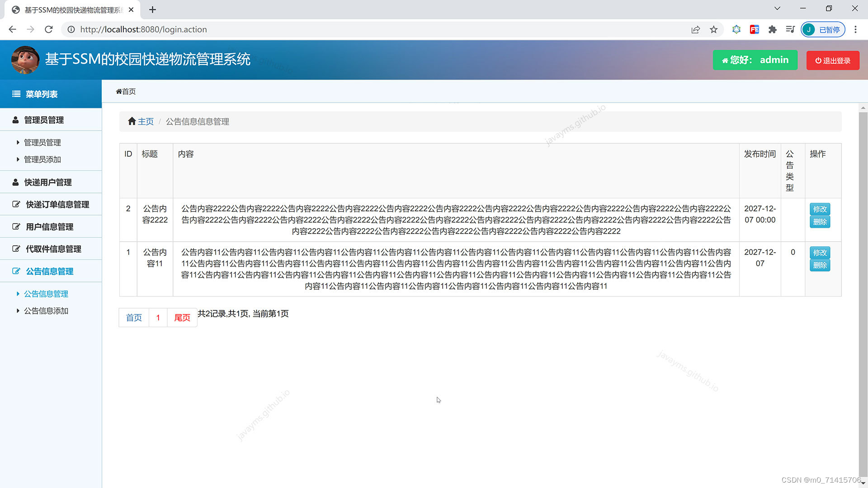Image resolution: width=868 pixels, height=488 pixels.
Task: Go to 尾页 in pagination
Action: click(x=182, y=318)
